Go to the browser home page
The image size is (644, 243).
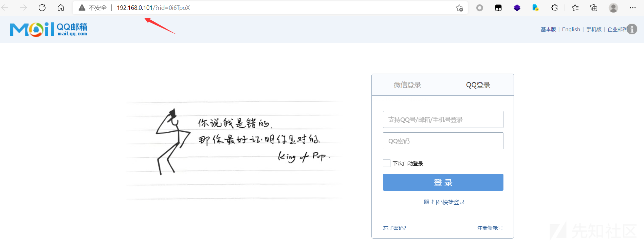tap(61, 8)
